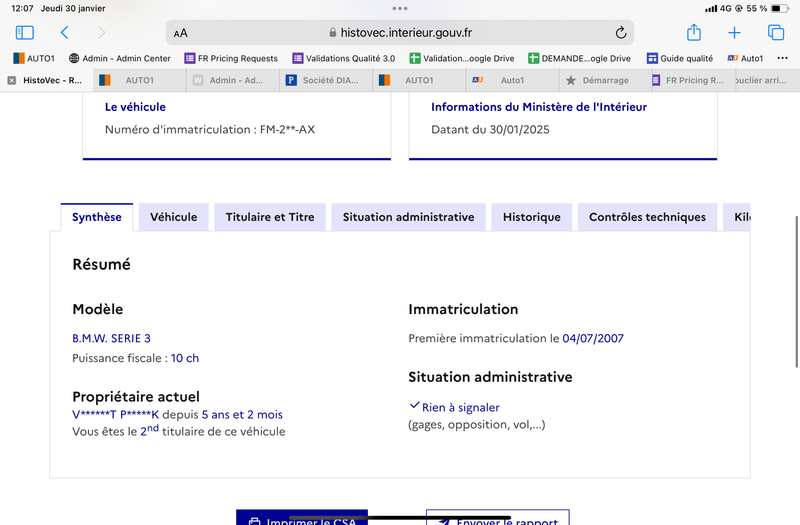Add a new tab with plus icon
Viewport: 800px width, 525px height.
734,33
